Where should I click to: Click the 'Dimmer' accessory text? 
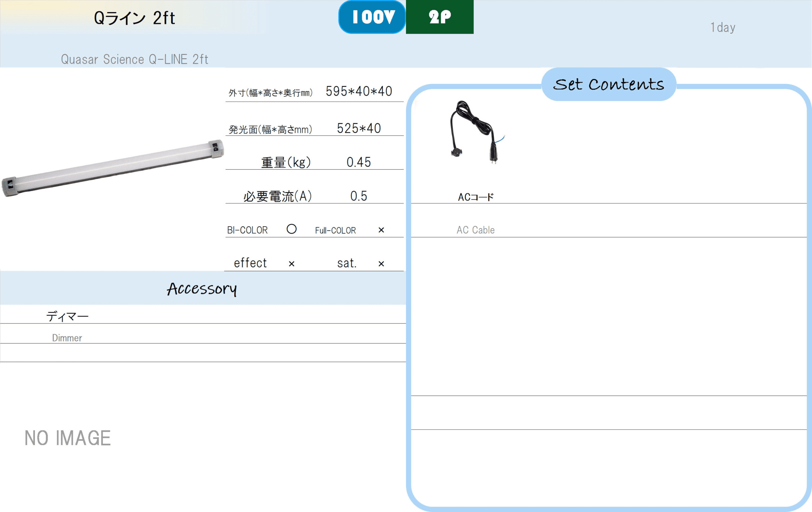point(67,338)
